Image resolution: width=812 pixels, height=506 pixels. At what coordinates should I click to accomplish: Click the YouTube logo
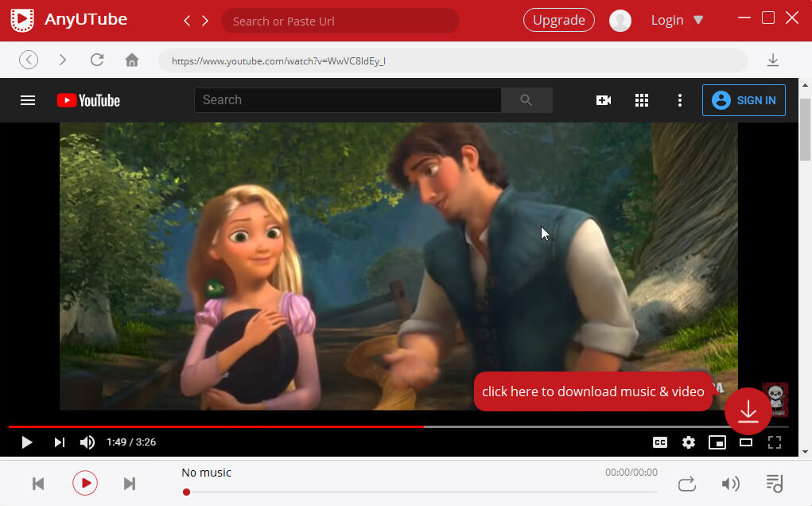(88, 100)
